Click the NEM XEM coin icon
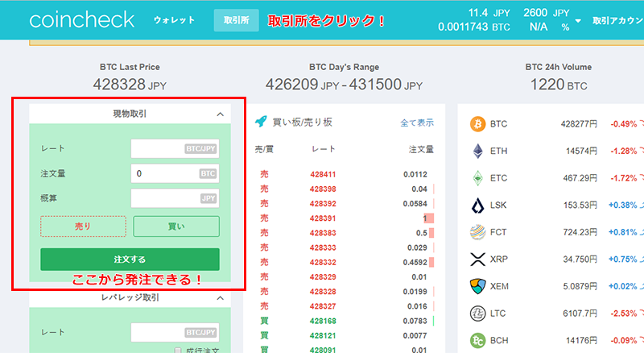 click(477, 286)
